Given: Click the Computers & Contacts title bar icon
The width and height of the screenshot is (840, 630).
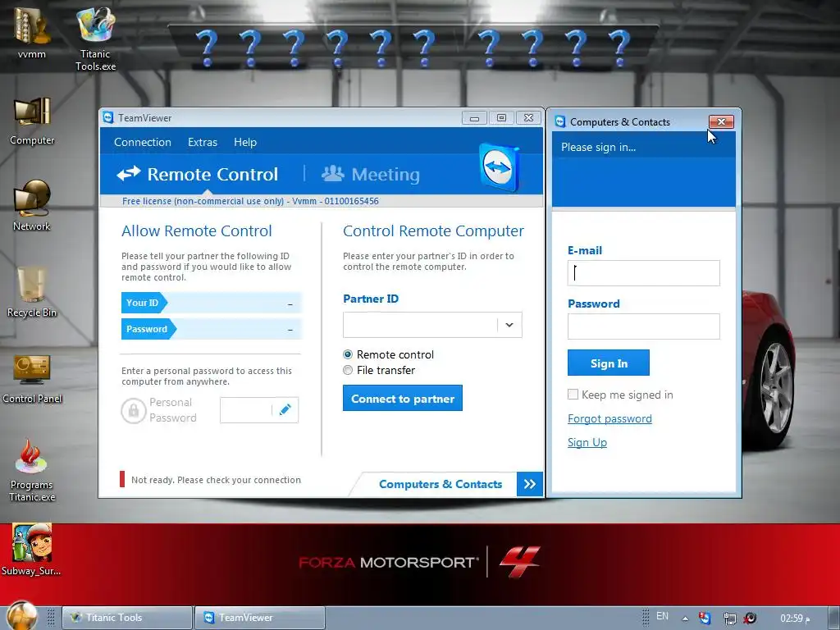Looking at the screenshot, I should (x=560, y=121).
